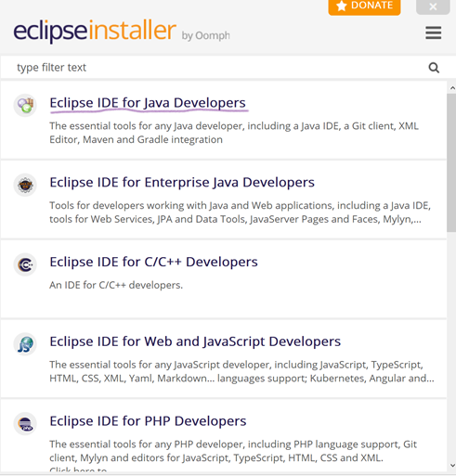Select Eclipse IDE for Enterprise Java Developers
Image resolution: width=456 pixels, height=476 pixels.
[x=182, y=182]
